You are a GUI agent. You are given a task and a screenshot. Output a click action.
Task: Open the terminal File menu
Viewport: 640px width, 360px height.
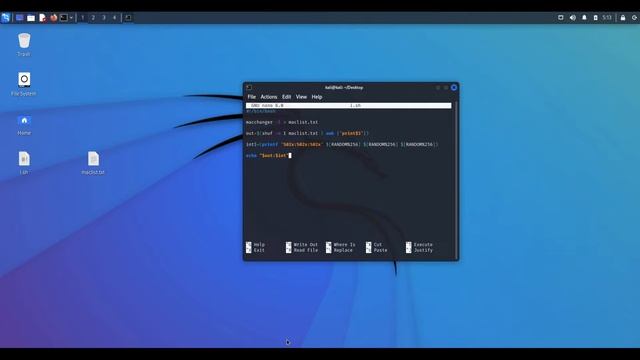(252, 97)
